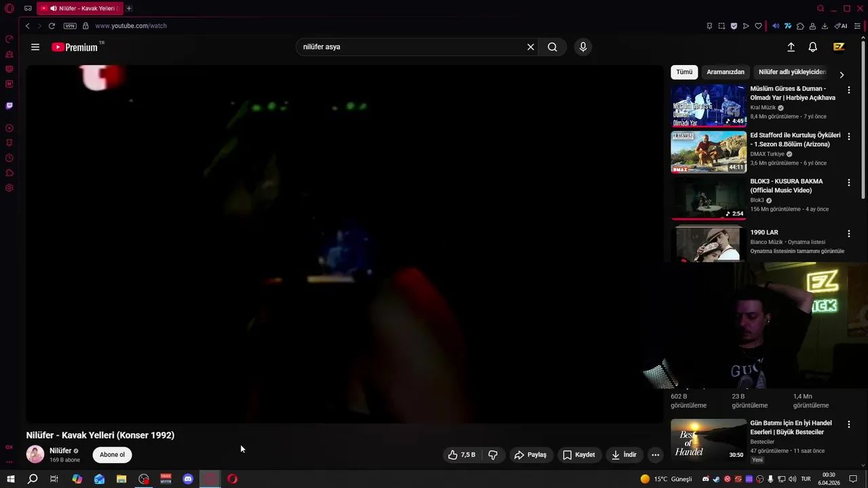Open Steam icon in system tray
The image size is (868, 488).
pyautogui.click(x=716, y=479)
